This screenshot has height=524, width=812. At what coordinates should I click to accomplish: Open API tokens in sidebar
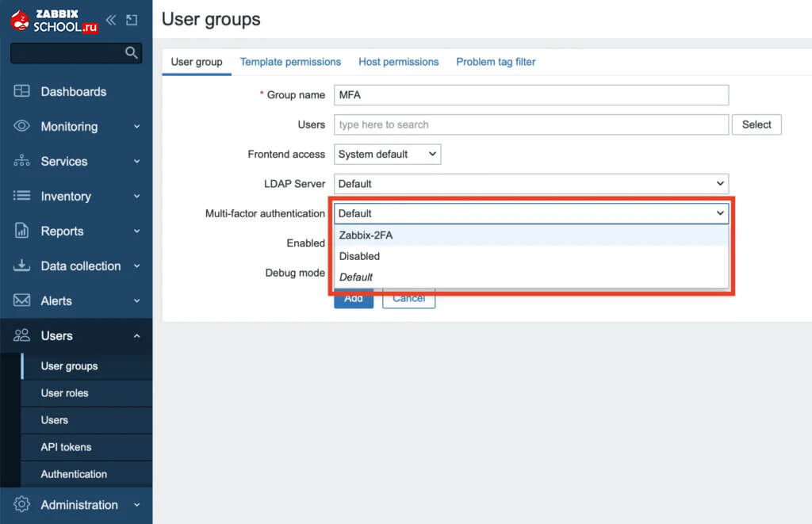[x=86, y=447]
